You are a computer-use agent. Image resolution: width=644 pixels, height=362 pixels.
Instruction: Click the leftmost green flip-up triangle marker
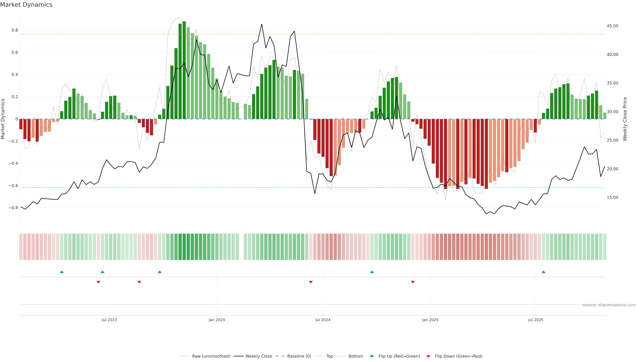pyautogui.click(x=62, y=272)
